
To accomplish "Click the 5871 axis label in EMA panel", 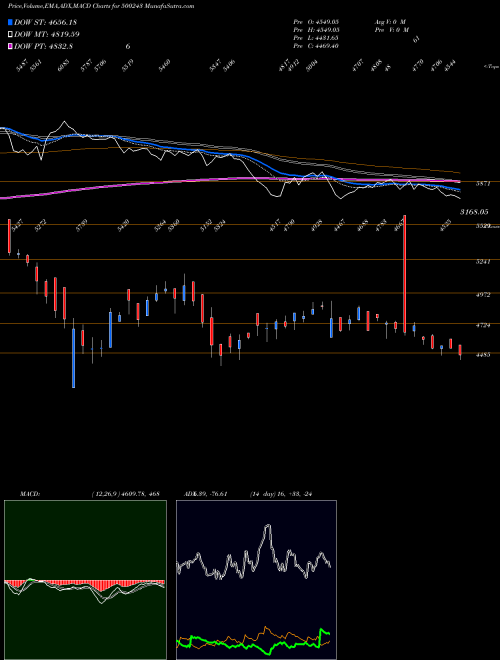I will point(483,184).
